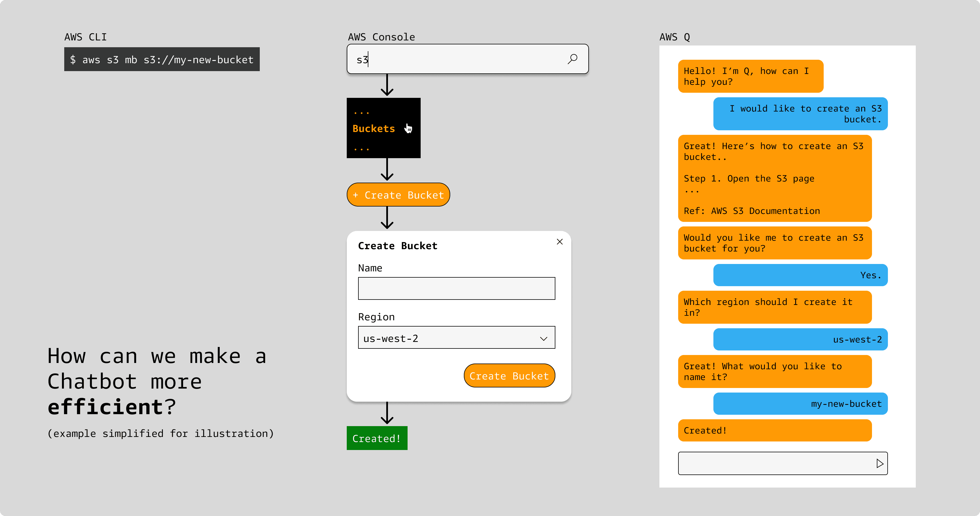
Task: Click the bucket Name input field
Action: pos(456,288)
